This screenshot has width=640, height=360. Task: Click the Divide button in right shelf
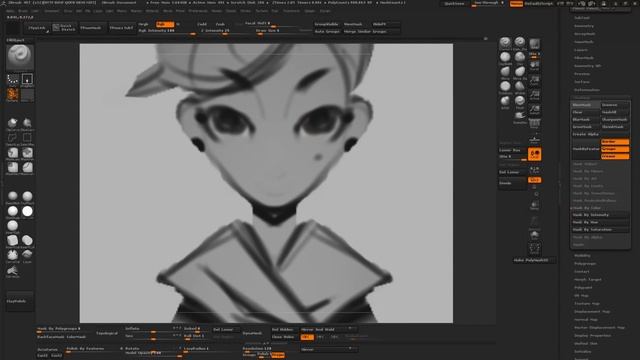coord(512,183)
